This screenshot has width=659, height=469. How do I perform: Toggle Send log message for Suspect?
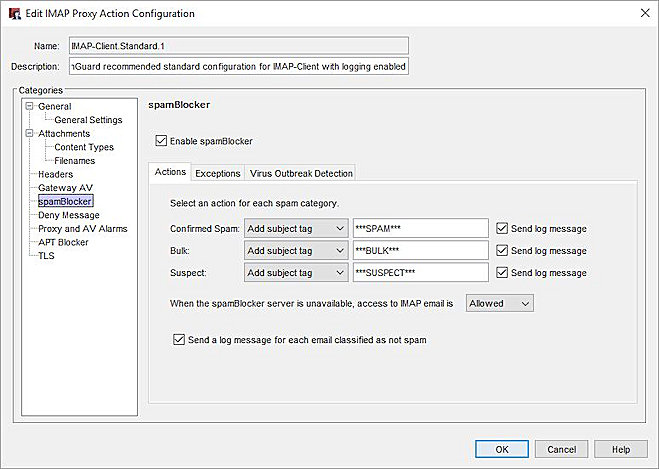(x=502, y=272)
